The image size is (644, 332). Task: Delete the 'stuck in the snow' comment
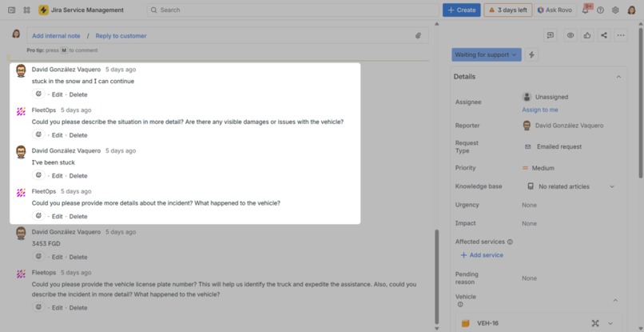point(78,94)
